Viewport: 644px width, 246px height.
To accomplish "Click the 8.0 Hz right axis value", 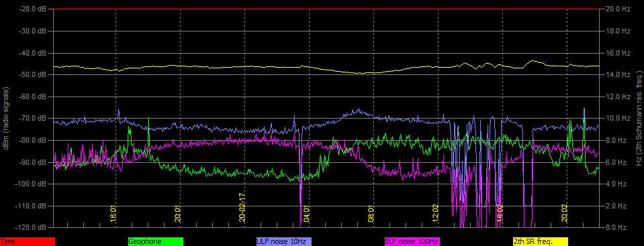I will coord(616,140).
